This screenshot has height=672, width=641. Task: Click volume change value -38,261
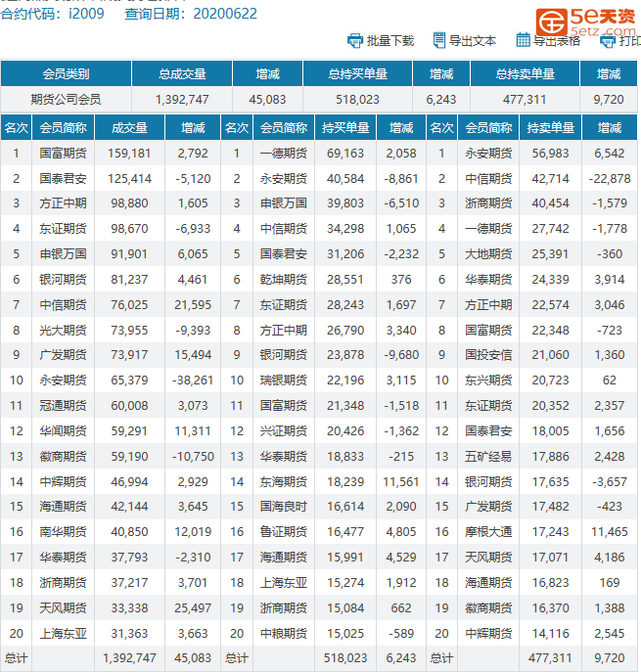[x=193, y=381]
